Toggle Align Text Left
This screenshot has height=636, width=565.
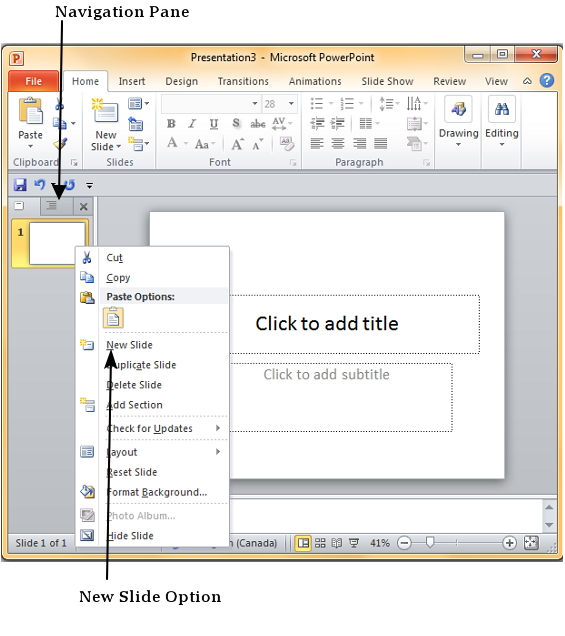317,143
